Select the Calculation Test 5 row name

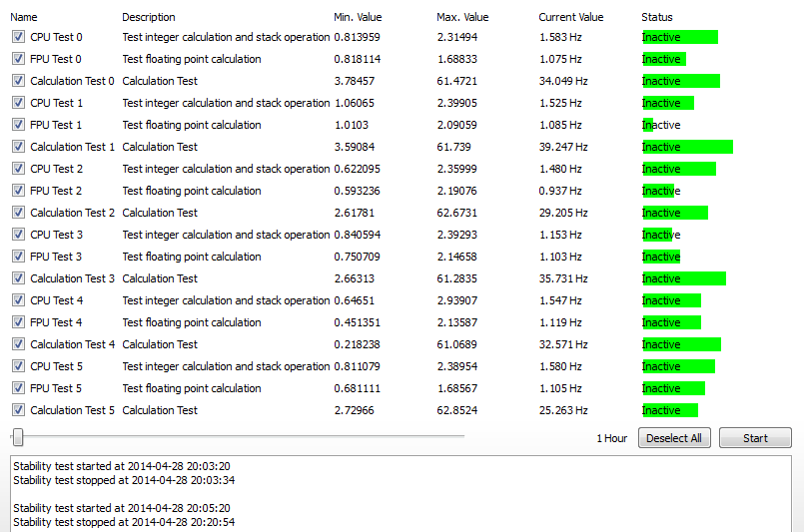pos(72,410)
